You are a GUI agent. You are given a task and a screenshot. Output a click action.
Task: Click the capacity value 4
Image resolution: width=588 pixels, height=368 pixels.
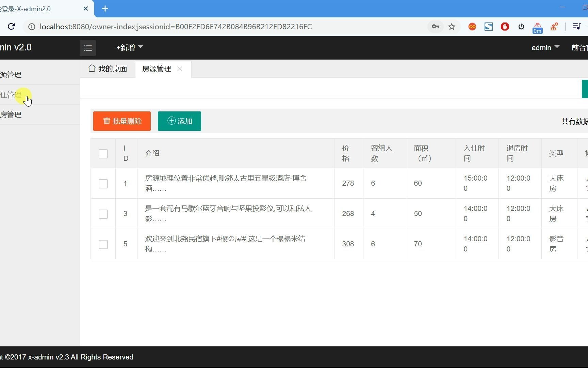click(x=373, y=214)
